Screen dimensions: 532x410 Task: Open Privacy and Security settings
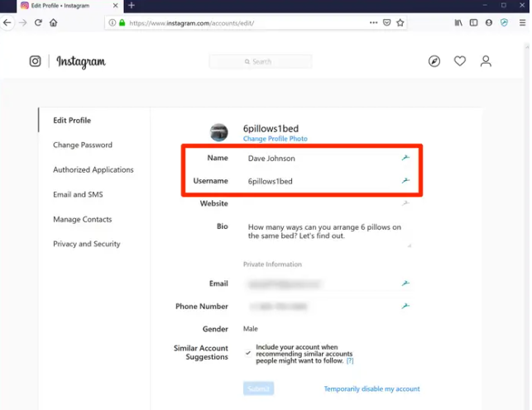(87, 244)
